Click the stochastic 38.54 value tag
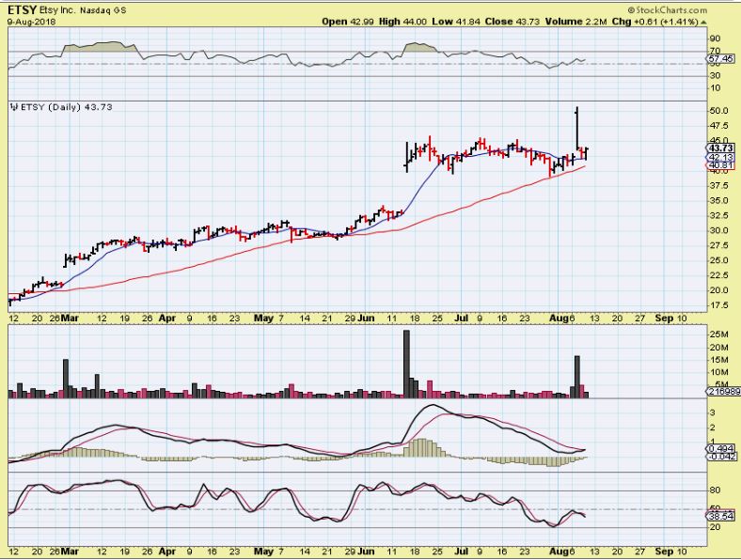Image resolution: width=741 pixels, height=560 pixels. 720,516
